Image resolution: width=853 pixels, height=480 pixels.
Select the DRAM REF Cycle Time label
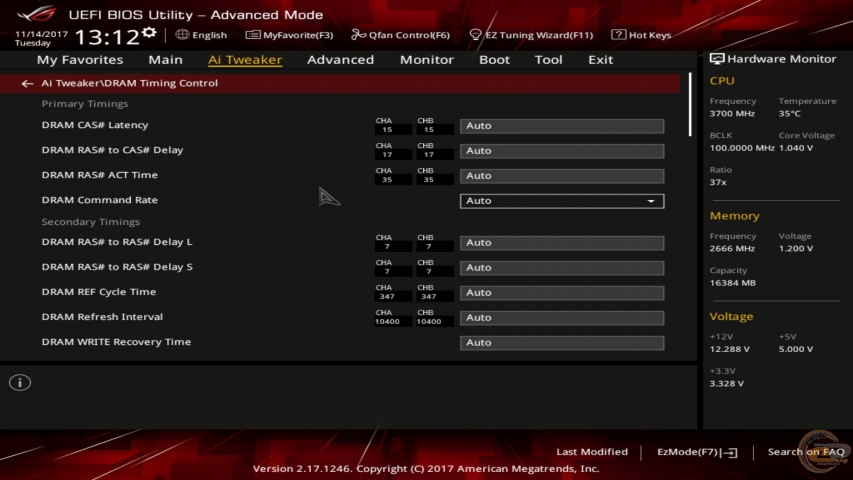(98, 292)
